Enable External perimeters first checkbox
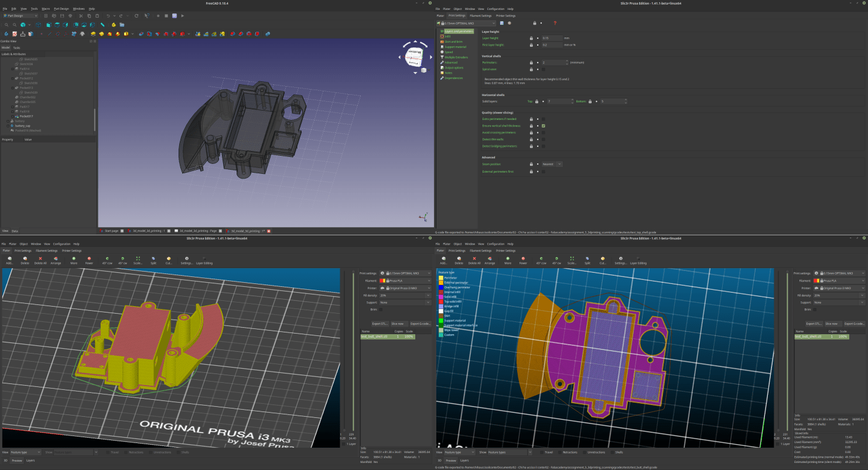Viewport: 868px width, 470px height. coord(543,171)
